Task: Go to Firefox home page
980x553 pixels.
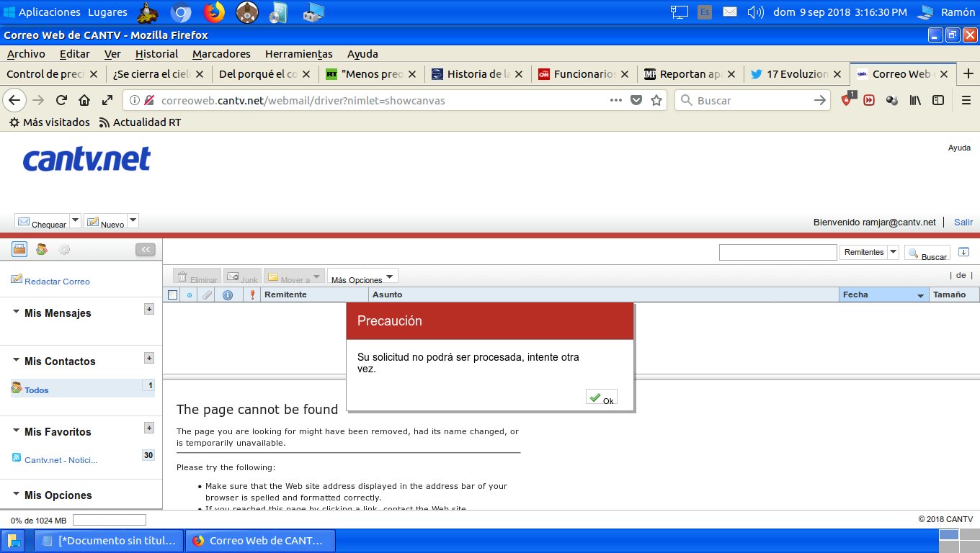Action: tap(84, 100)
